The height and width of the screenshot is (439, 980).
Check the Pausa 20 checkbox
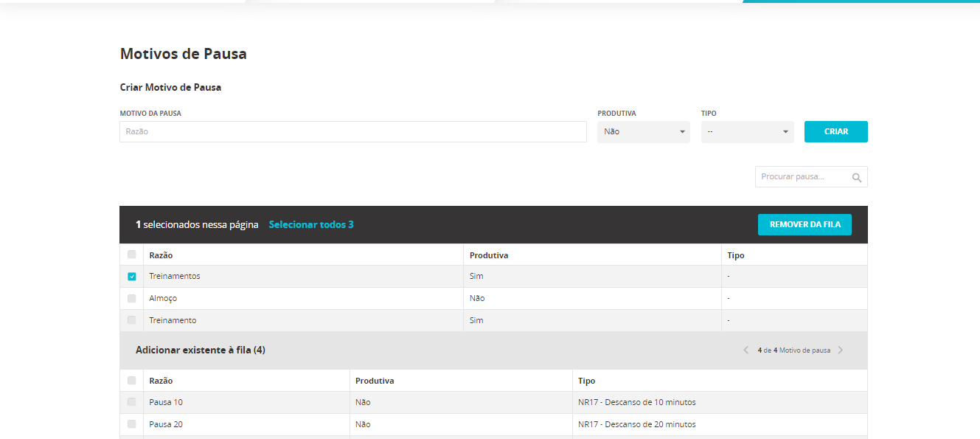point(132,424)
